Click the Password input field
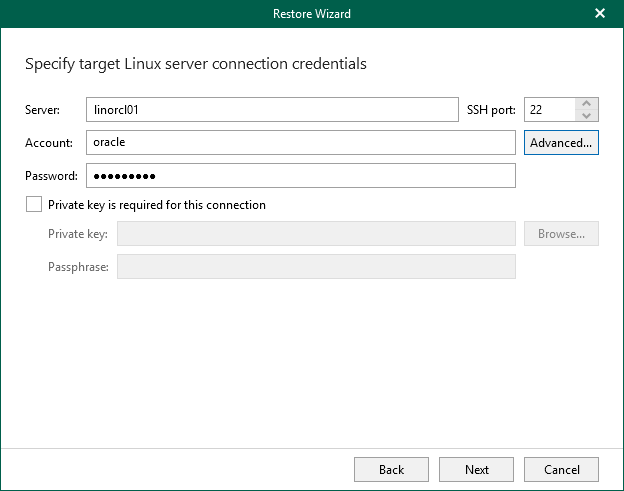Image resolution: width=624 pixels, height=491 pixels. pos(300,176)
